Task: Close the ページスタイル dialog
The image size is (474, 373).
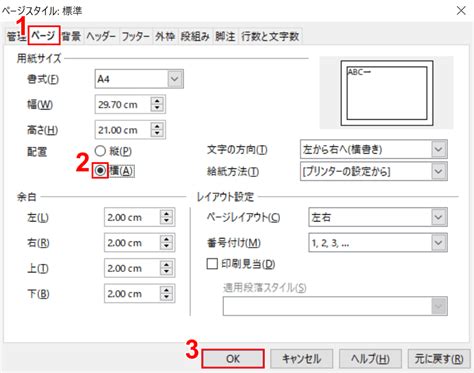Action: point(461,11)
